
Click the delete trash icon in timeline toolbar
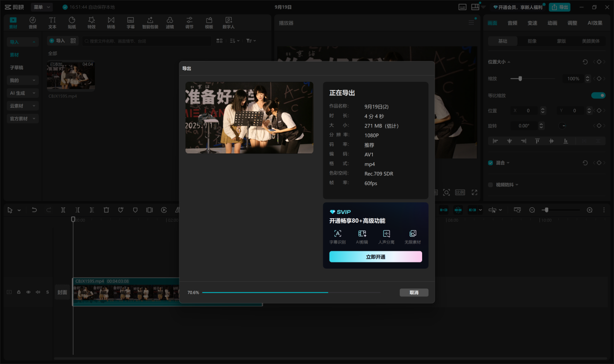[x=106, y=210]
